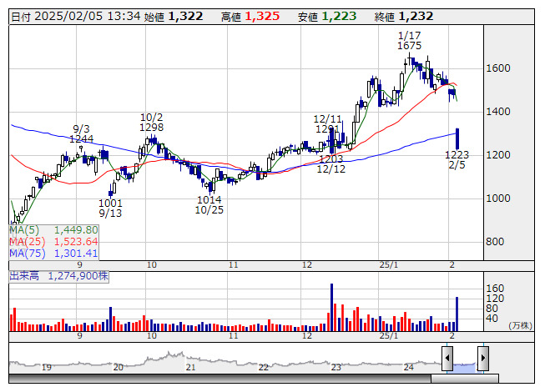The width and height of the screenshot is (545, 392).
Task: Click the blue selected range in navigator
Action: 465,364
